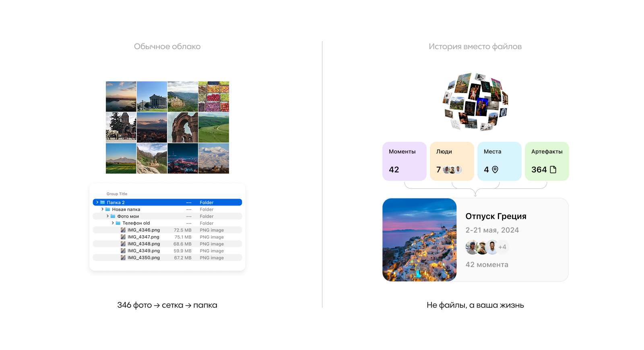Click the date 2-21 мая, 2024

492,230
